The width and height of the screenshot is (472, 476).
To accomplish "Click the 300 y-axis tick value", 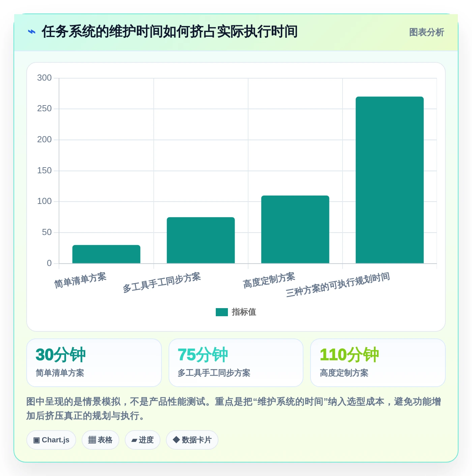I will click(x=45, y=78).
